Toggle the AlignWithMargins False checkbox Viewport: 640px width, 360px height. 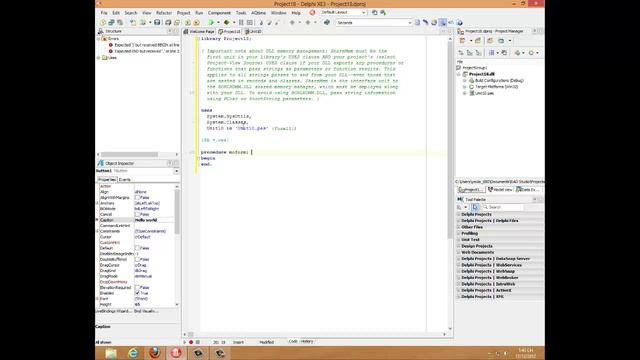[138, 198]
